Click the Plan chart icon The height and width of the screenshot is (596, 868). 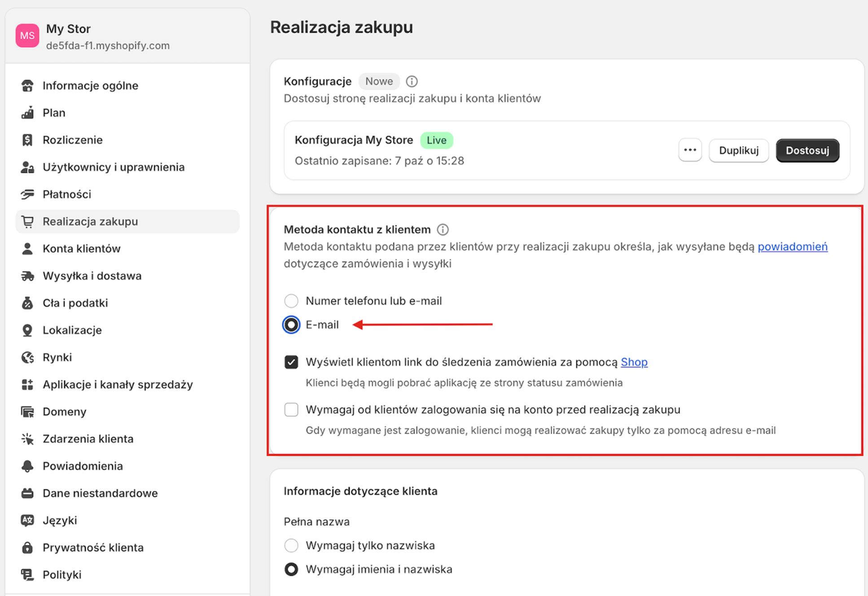[27, 113]
